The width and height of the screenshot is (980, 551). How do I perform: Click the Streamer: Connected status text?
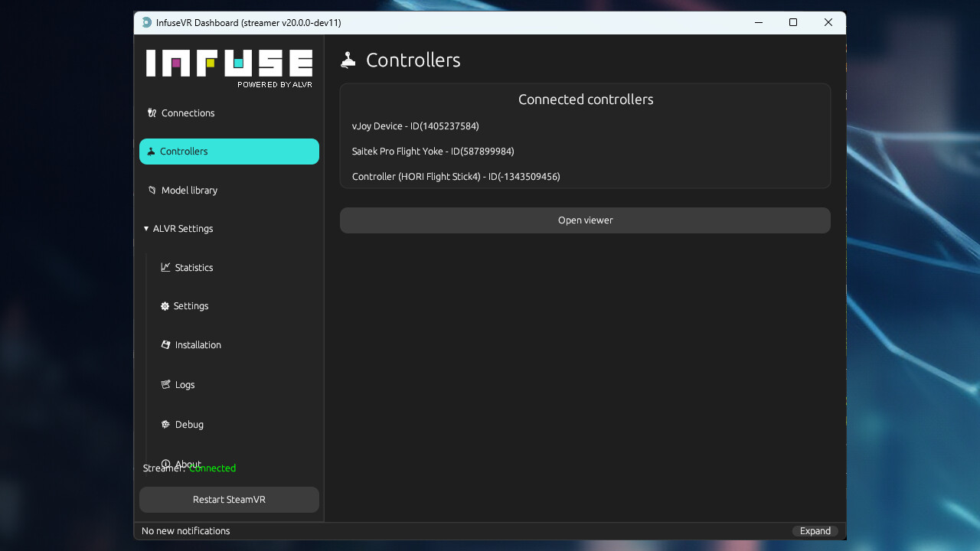click(189, 468)
